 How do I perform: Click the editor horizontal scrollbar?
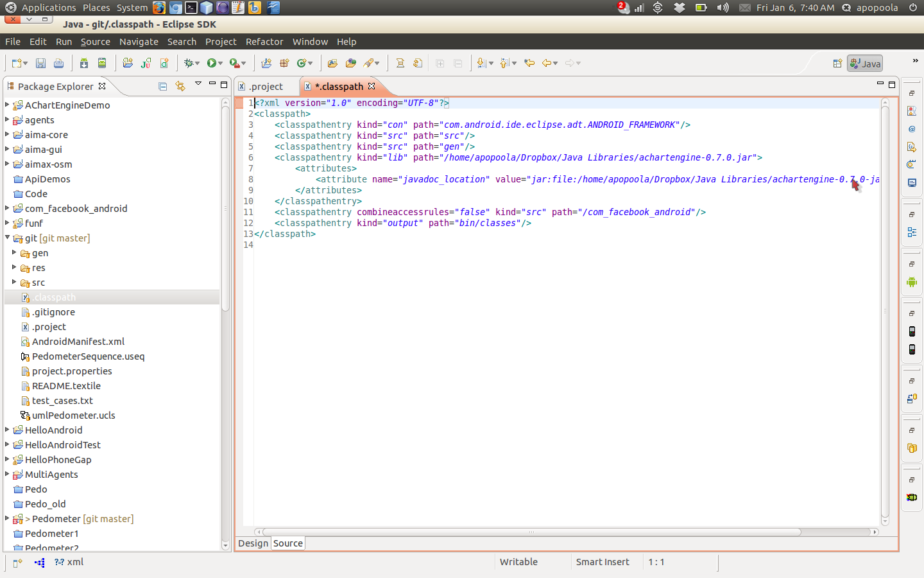(x=531, y=532)
